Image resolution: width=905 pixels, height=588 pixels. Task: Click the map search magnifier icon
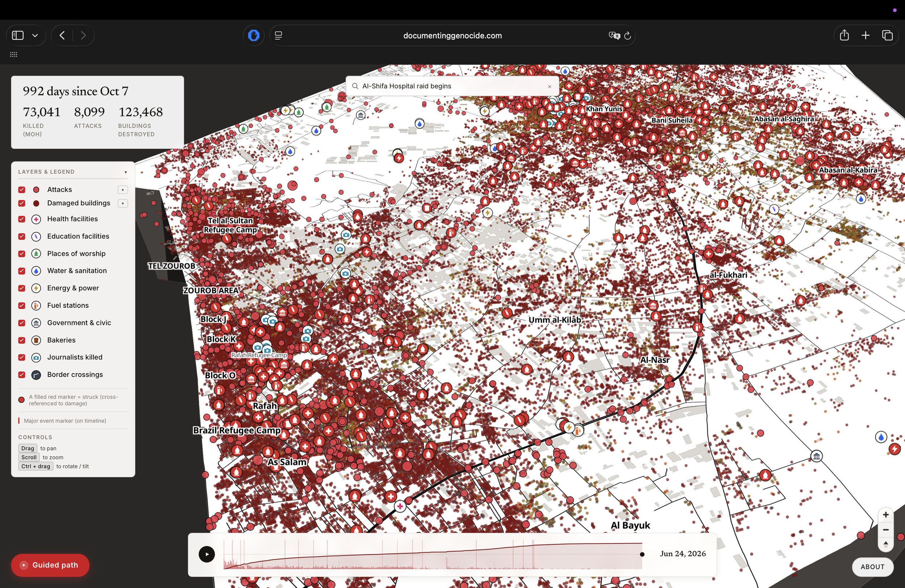[355, 86]
